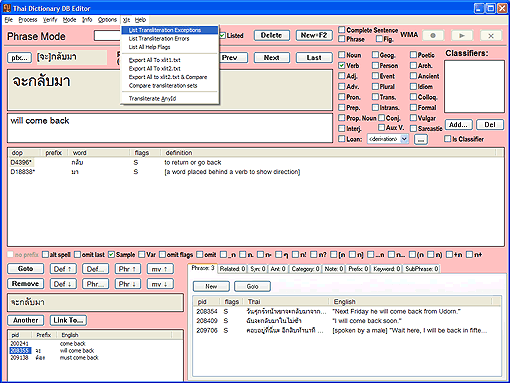Screen dimensions: 510x383
Task: Select Transliterate AnyId menu item
Action: (170, 99)
